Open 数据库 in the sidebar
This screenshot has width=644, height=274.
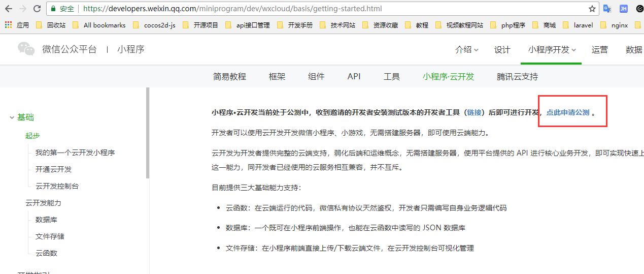click(46, 220)
